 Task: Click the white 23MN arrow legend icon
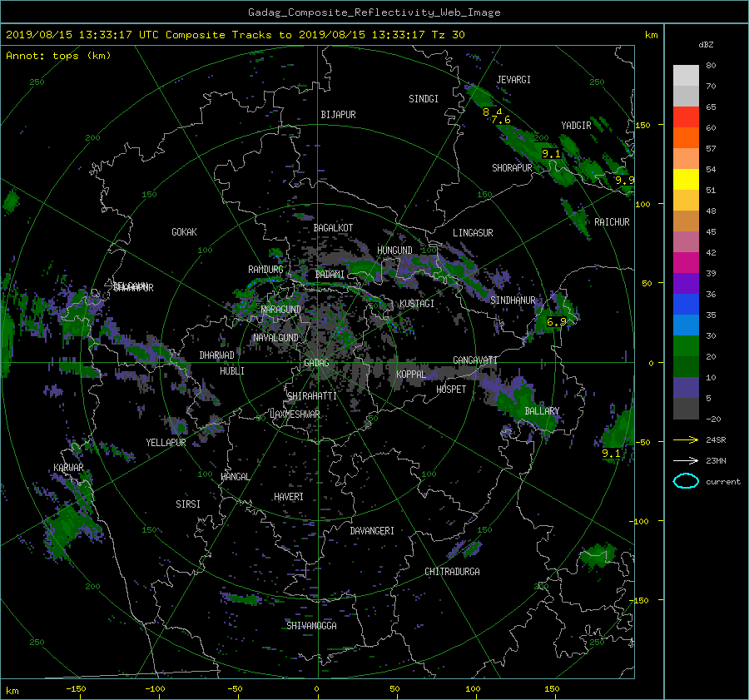pyautogui.click(x=686, y=460)
